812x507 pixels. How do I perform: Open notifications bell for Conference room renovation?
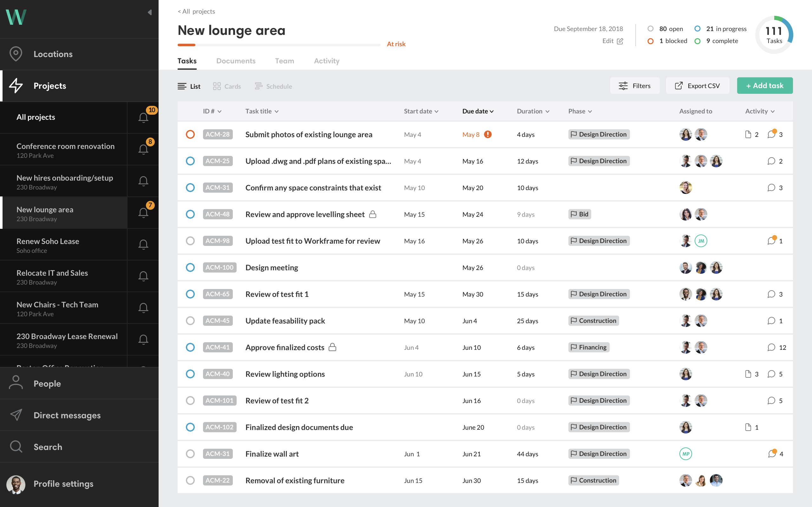143,149
